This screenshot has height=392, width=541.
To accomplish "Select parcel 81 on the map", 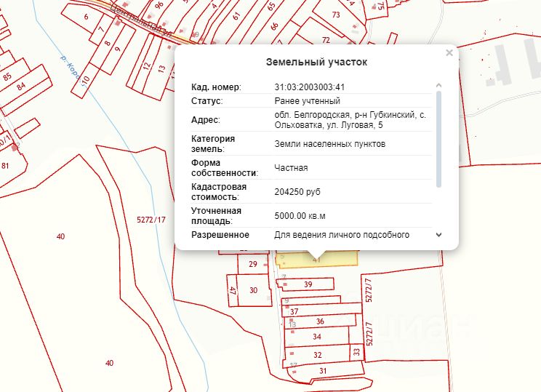I will click(5, 166).
